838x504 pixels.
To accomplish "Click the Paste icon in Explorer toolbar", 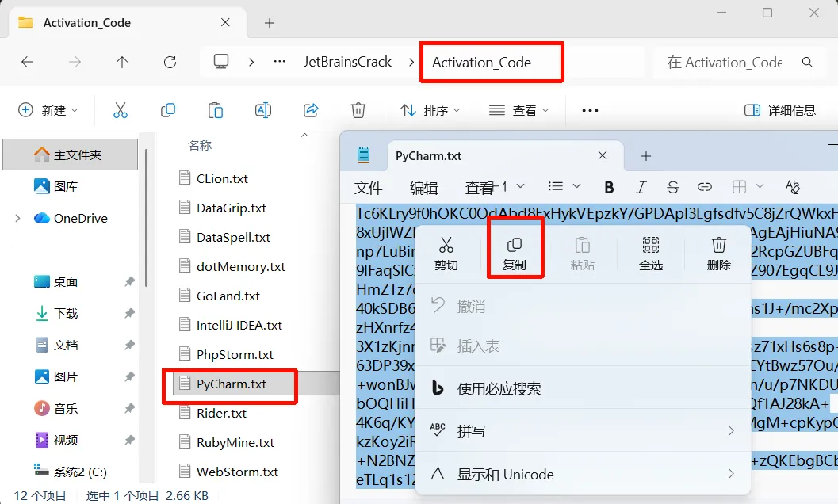I will pos(216,110).
